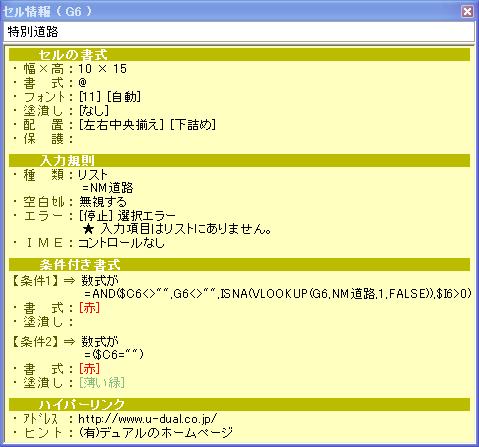This screenshot has height=447, width=479.
Task: Click the 特別道路 cell value field
Action: point(239,32)
